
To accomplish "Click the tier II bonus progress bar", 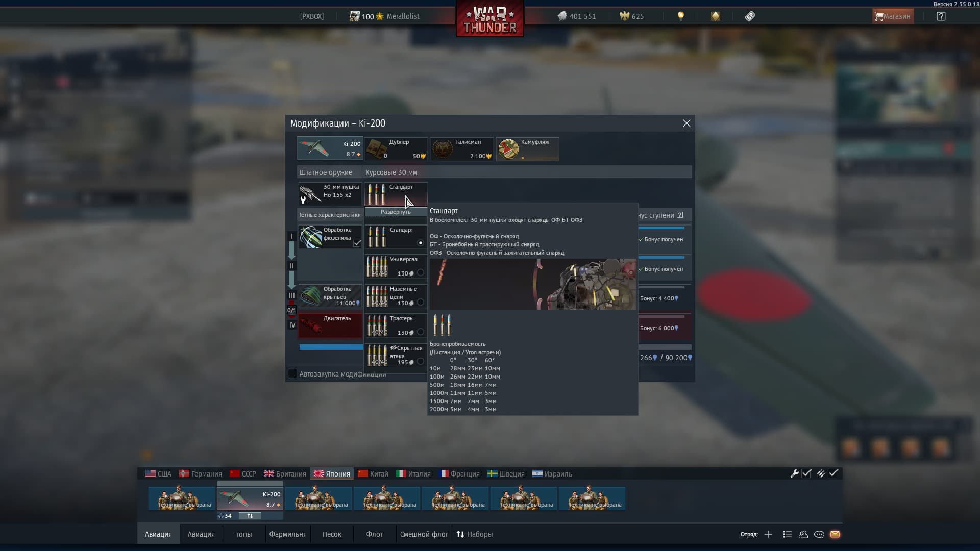I will tap(662, 257).
